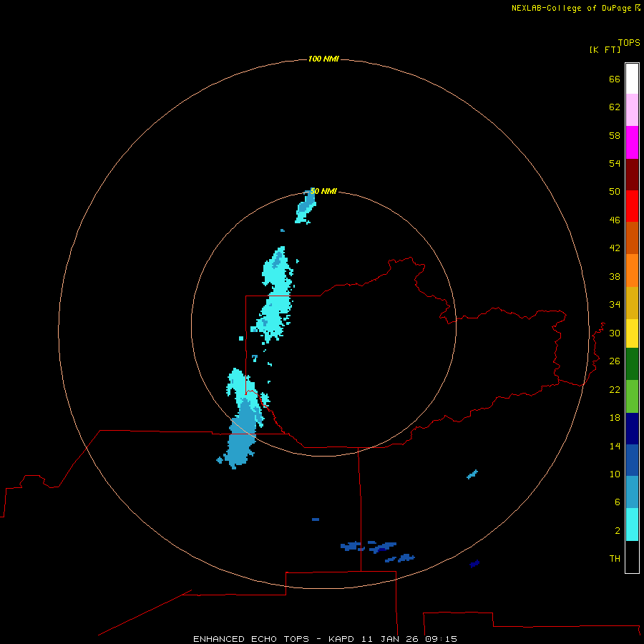Click the legend value 54
Screen dimensions: 644x644
pyautogui.click(x=615, y=163)
